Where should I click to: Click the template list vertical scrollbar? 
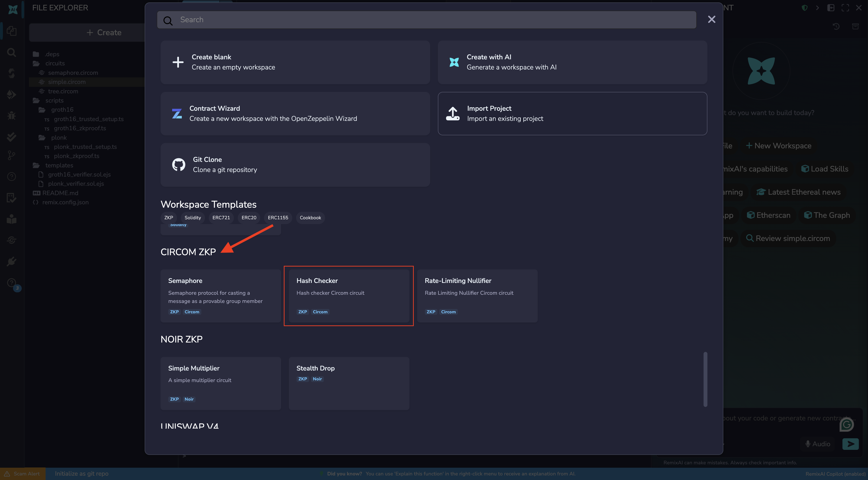pyautogui.click(x=705, y=379)
